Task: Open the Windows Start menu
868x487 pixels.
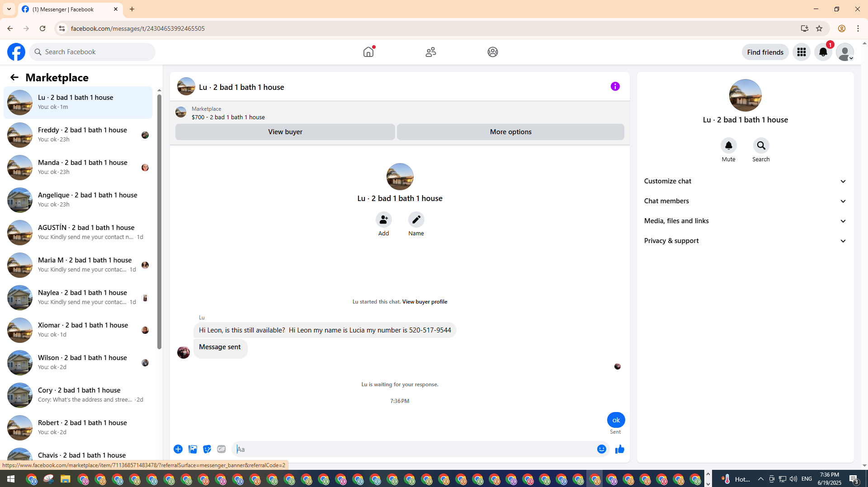Action: pyautogui.click(x=11, y=479)
